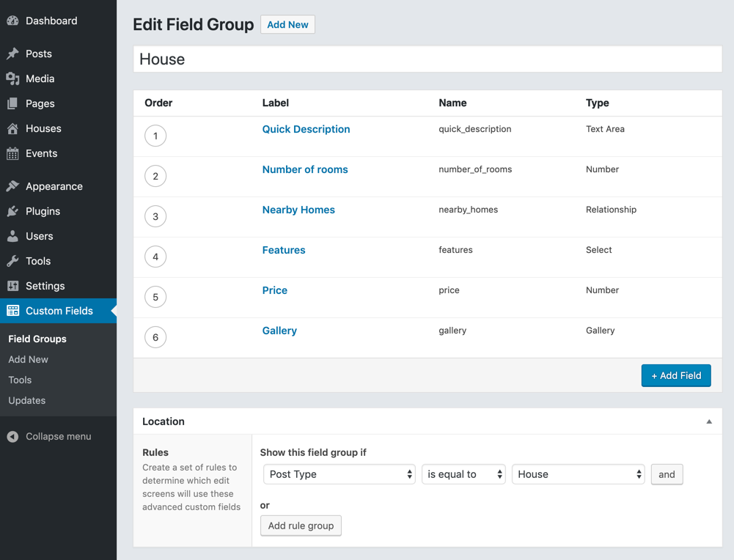Open the Custom Fields icon

tap(13, 311)
